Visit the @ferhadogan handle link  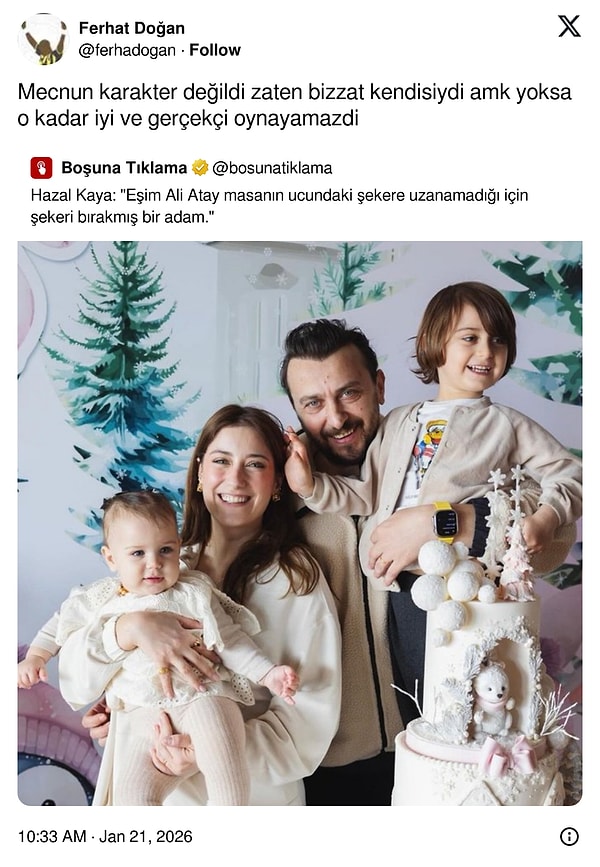(127, 50)
